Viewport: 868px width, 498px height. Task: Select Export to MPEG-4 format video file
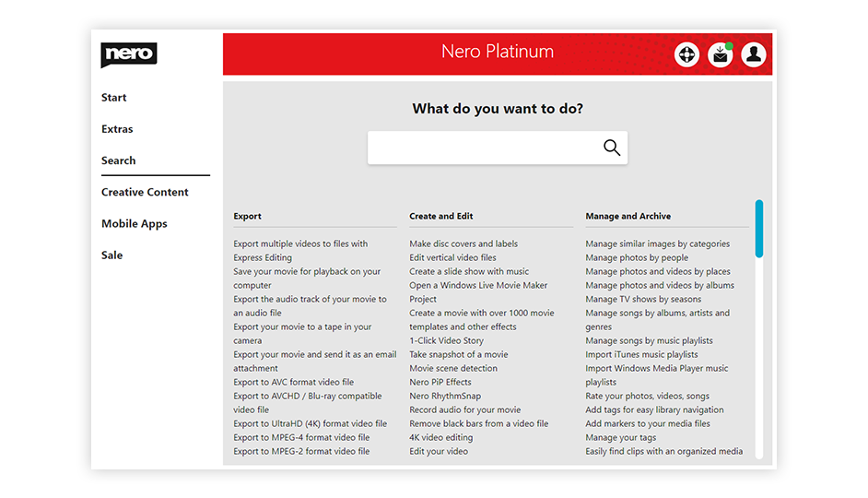coord(301,438)
